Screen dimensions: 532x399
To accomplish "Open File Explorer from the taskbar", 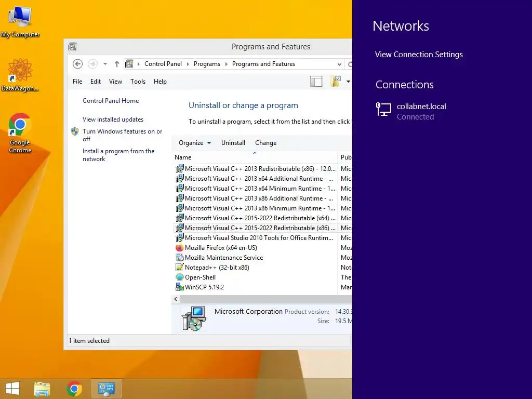I will (42, 389).
